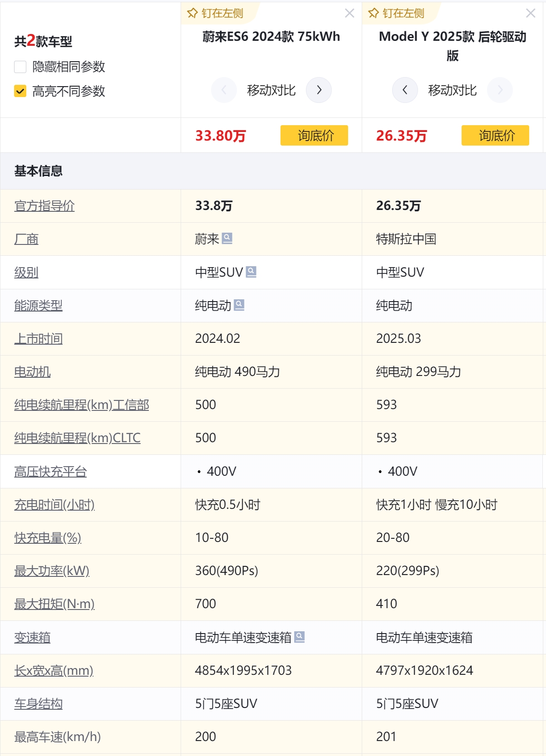Viewport: 546px width, 756px height.
Task: Open 厂商 parameter link
Action: tap(26, 239)
